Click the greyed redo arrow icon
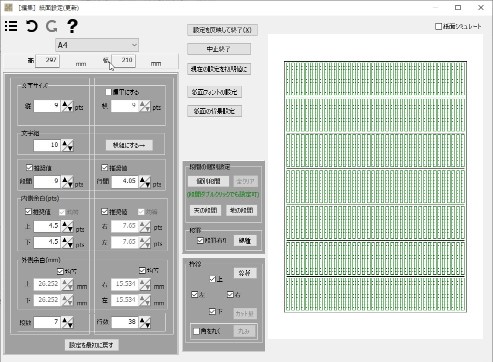The width and height of the screenshot is (493, 362). coord(52,26)
